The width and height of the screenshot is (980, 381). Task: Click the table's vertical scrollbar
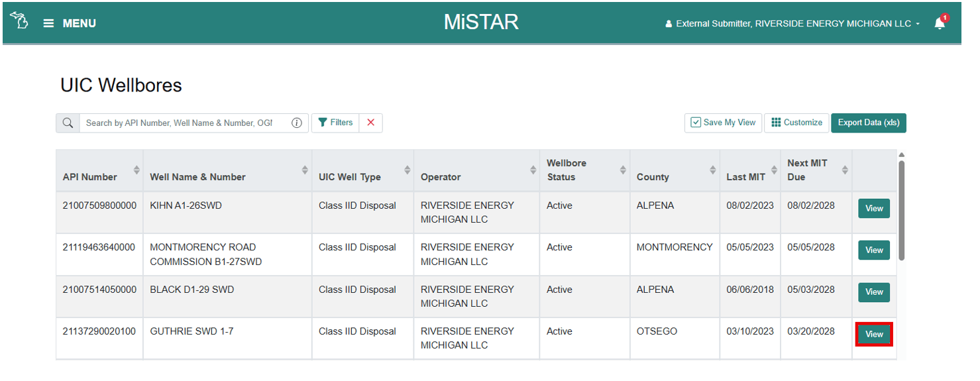pos(901,209)
